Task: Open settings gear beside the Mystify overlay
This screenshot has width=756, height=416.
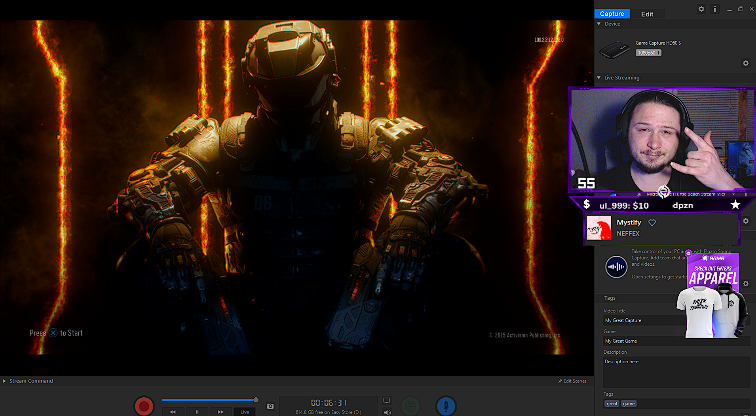Action: (745, 221)
